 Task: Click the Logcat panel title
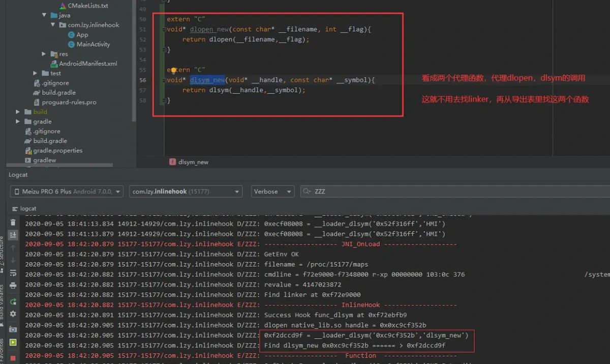(18, 175)
